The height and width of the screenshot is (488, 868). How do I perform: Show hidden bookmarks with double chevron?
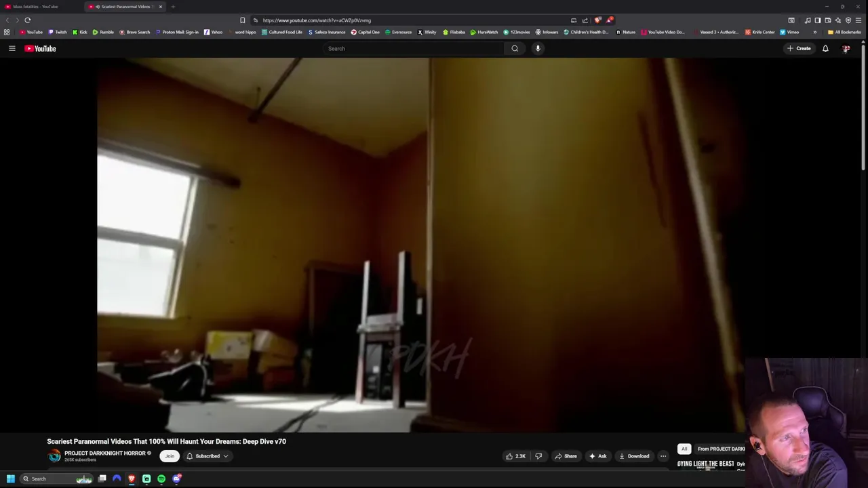pyautogui.click(x=815, y=32)
